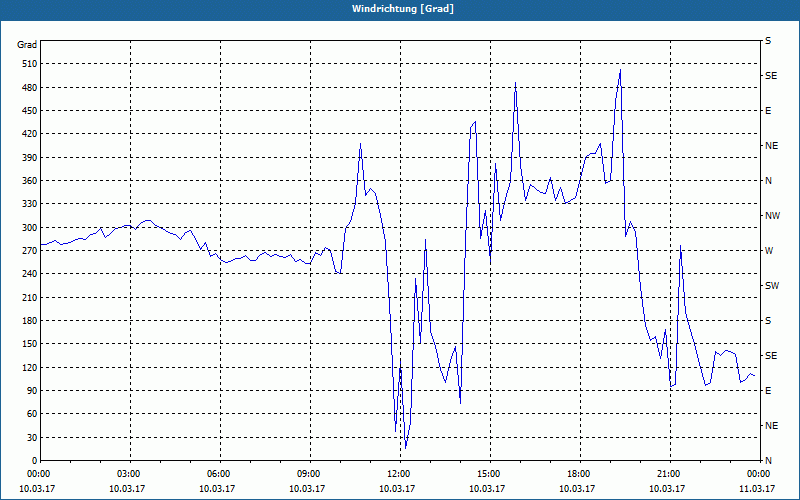Viewport: 800px width, 500px height.
Task: Select the 390 y-axis value
Action: click(x=30, y=158)
